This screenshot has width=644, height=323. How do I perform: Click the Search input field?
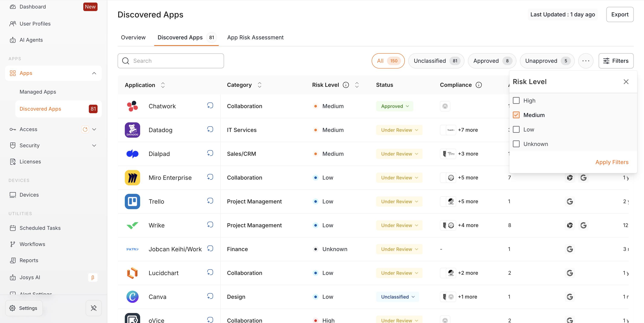tap(171, 61)
